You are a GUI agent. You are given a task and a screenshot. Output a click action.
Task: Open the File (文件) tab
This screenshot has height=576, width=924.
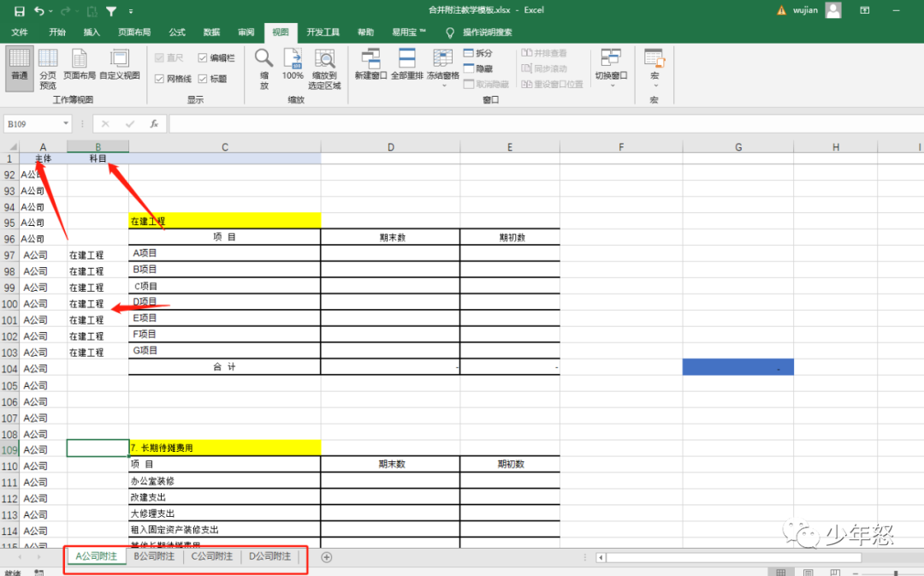click(20, 33)
